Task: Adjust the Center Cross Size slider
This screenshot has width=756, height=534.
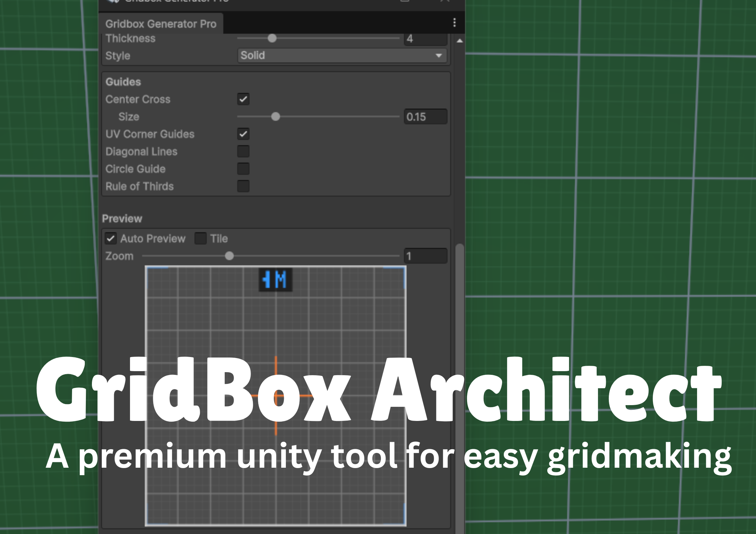Action: click(x=275, y=117)
